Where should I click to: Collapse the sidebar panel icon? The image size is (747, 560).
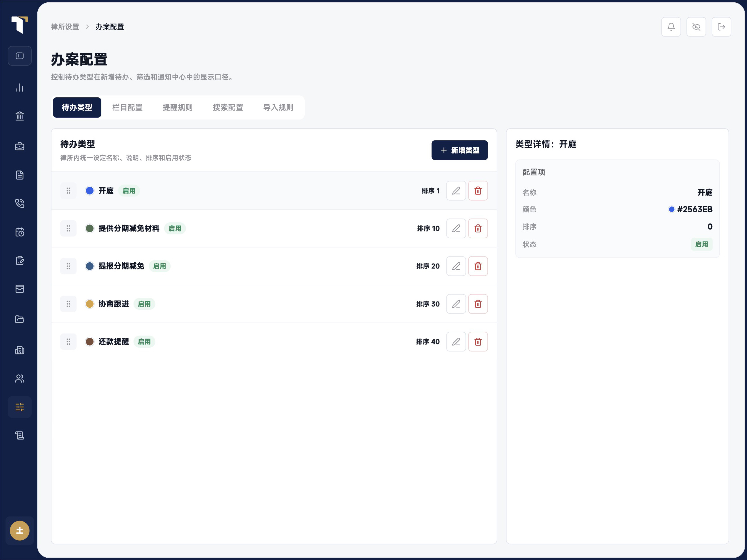pyautogui.click(x=20, y=56)
